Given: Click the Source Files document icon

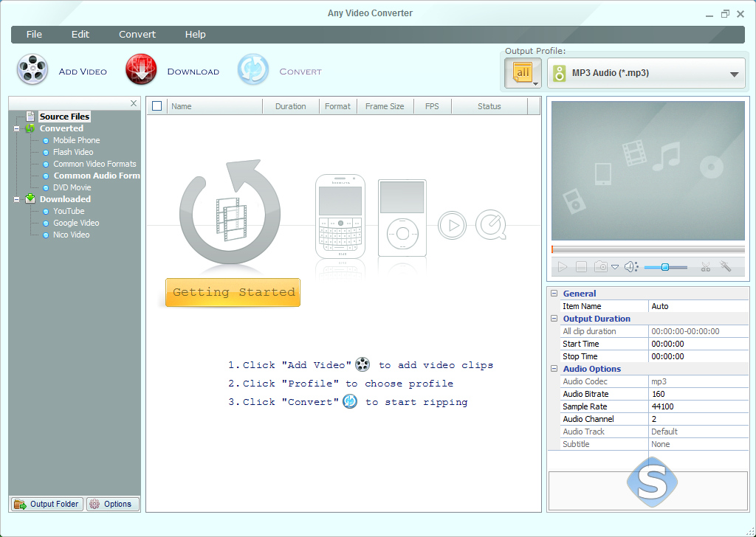Looking at the screenshot, I should (x=30, y=116).
